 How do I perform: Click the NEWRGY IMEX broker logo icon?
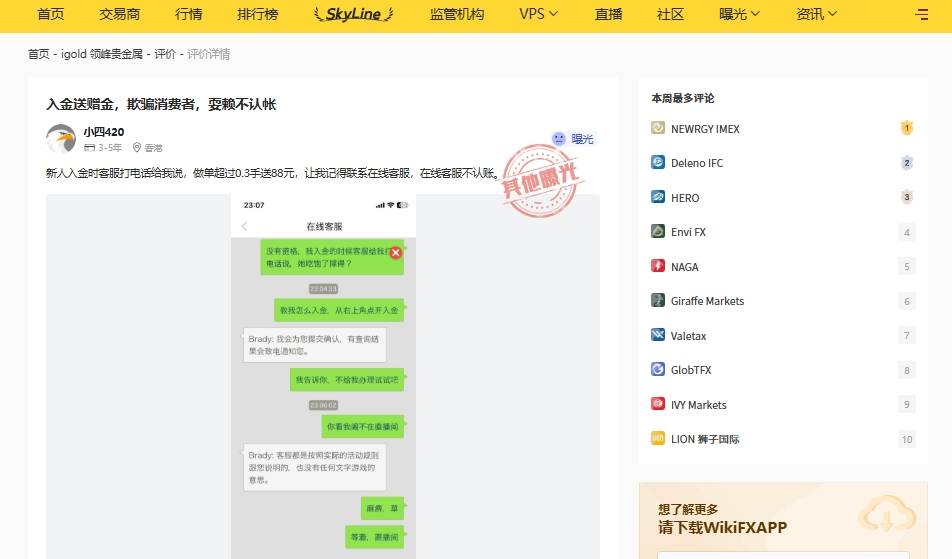[658, 128]
